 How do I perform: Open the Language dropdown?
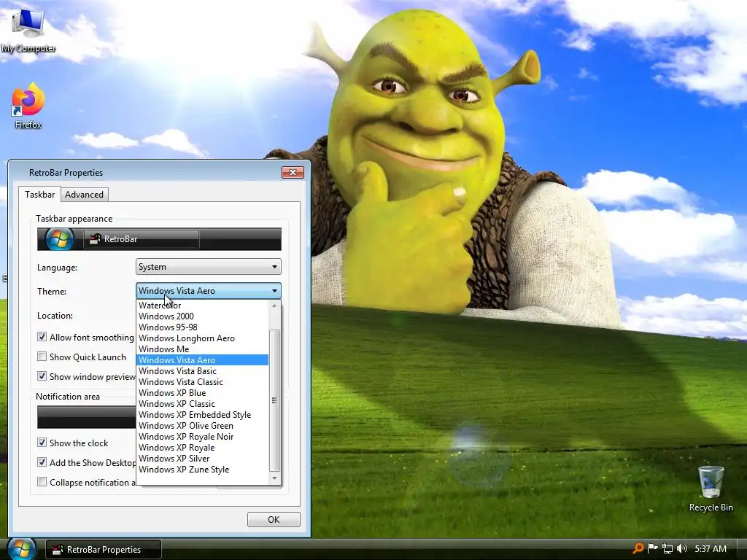pyautogui.click(x=208, y=267)
